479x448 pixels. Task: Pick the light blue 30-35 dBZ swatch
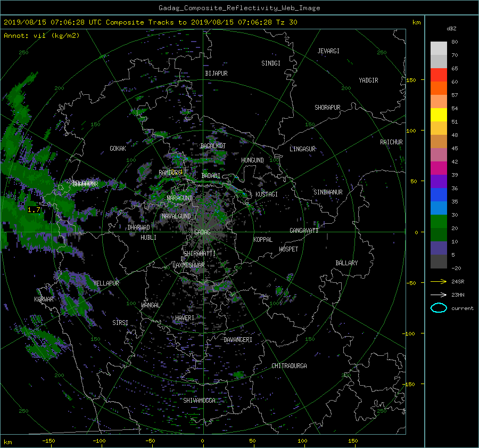pyautogui.click(x=439, y=208)
